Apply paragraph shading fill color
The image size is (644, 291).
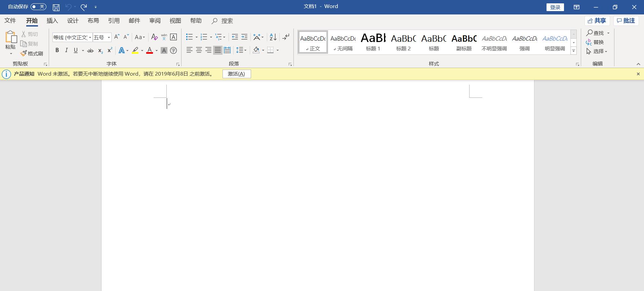point(256,50)
